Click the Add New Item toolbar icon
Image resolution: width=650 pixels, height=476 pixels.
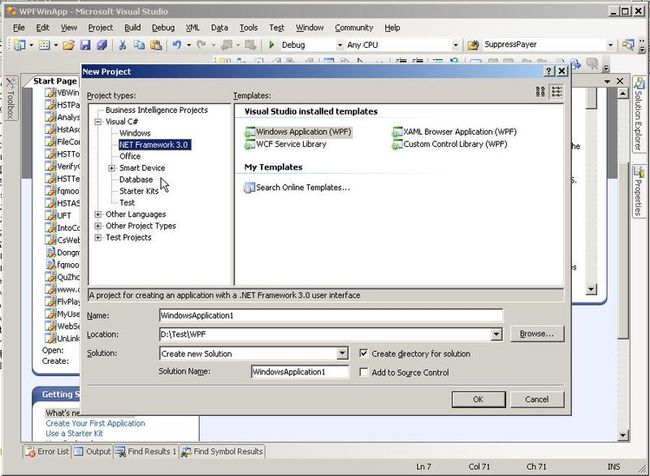click(44, 45)
